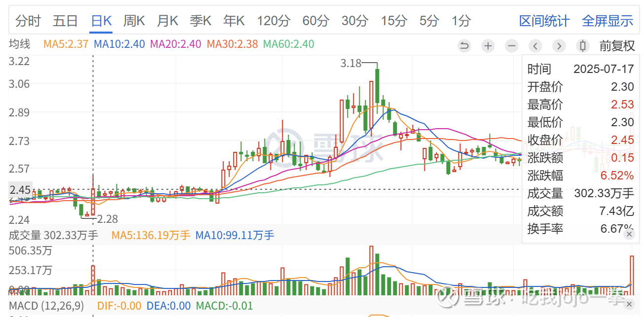This screenshot has height=317, width=644.
Task: Click the candlestick style icon
Action: tap(582, 46)
